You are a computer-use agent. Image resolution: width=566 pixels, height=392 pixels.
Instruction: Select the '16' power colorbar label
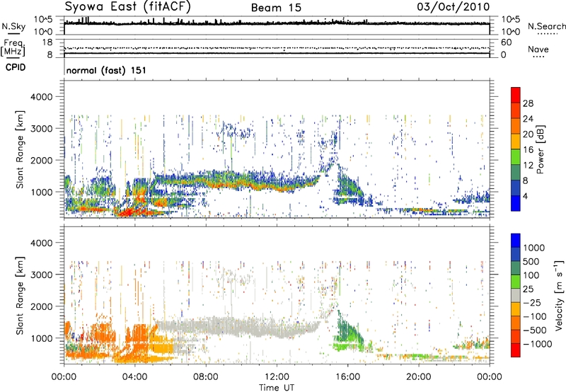pyautogui.click(x=528, y=150)
